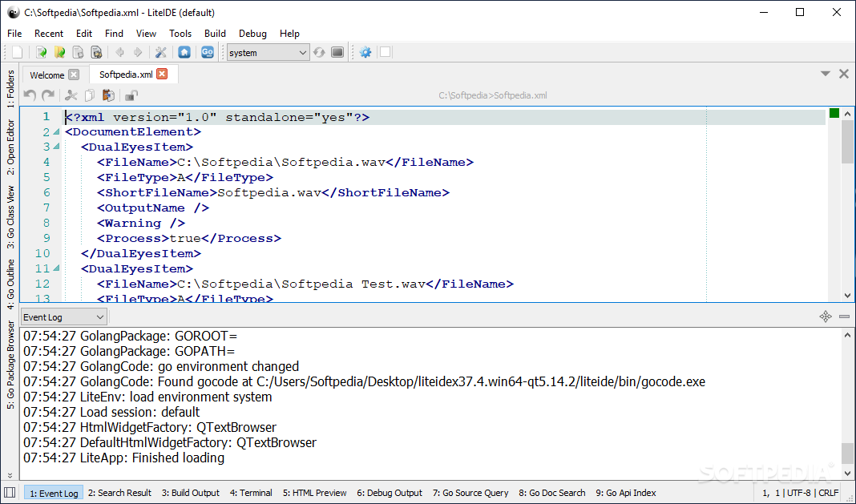Click the gray screen icon beside refresh
This screenshot has height=504, width=856.
[x=338, y=52]
